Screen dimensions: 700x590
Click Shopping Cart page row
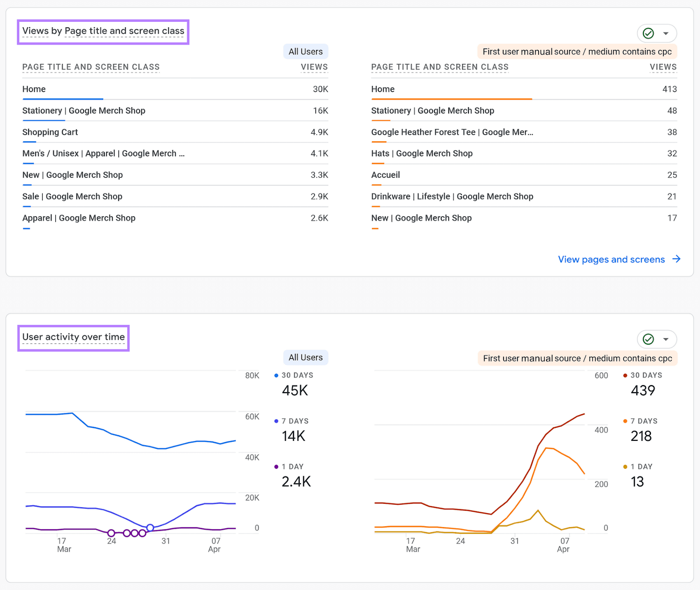click(50, 132)
